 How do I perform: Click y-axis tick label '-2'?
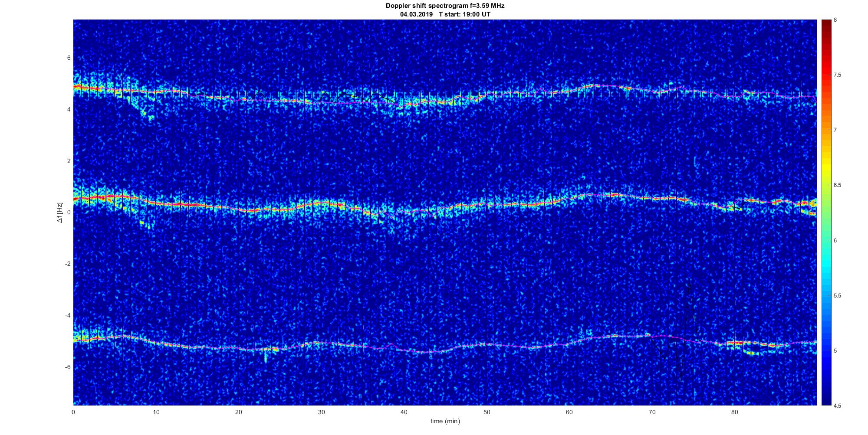[68, 264]
